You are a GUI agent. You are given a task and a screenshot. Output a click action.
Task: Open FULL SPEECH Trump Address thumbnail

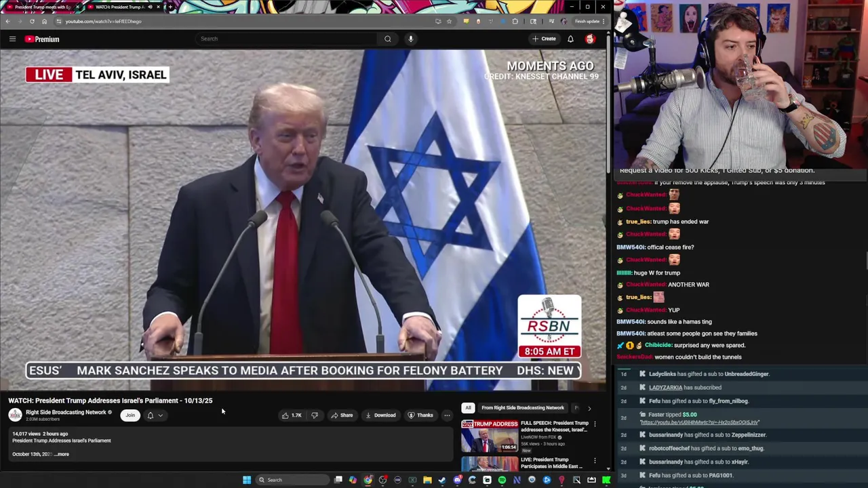pyautogui.click(x=490, y=436)
